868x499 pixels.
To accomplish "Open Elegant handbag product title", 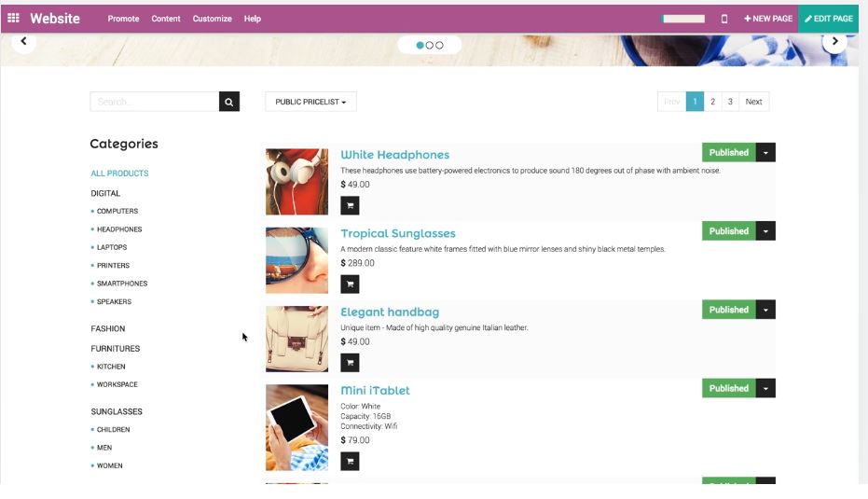I will [x=390, y=312].
